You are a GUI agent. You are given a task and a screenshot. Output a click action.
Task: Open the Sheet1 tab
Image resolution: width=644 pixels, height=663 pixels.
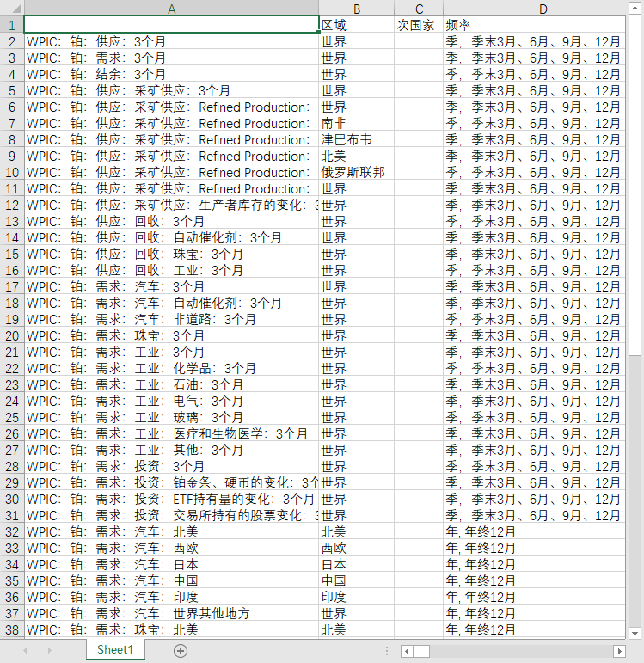pyautogui.click(x=115, y=649)
